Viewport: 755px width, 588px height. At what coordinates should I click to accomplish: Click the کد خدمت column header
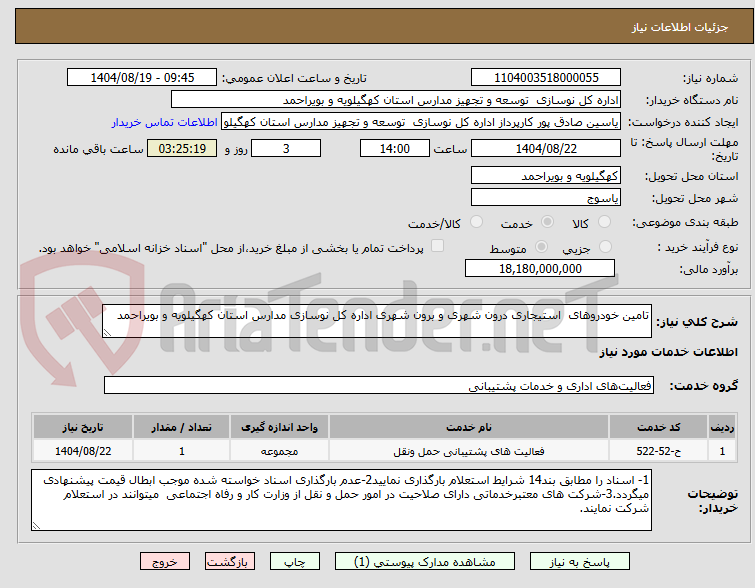click(x=658, y=427)
